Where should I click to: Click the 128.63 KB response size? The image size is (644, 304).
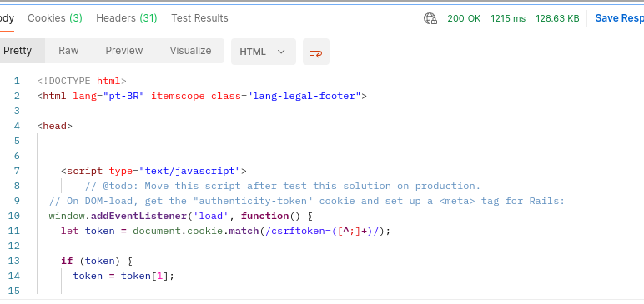pos(557,18)
